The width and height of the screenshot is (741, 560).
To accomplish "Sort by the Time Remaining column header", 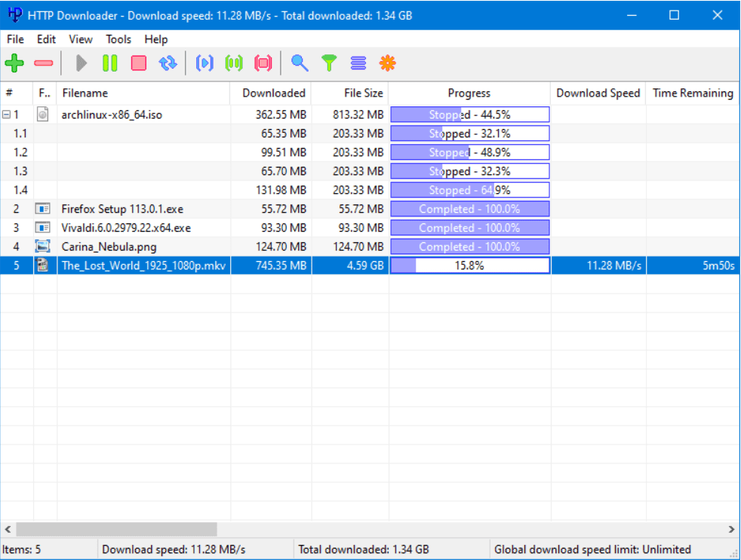I will coord(693,93).
